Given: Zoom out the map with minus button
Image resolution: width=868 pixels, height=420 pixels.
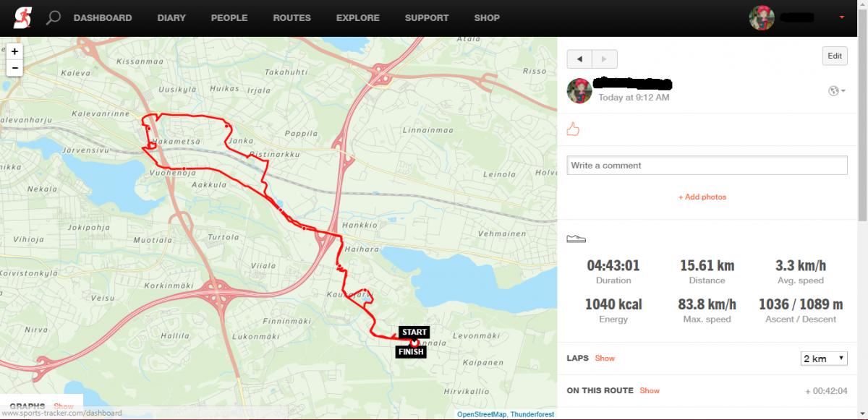Looking at the screenshot, I should [x=14, y=69].
